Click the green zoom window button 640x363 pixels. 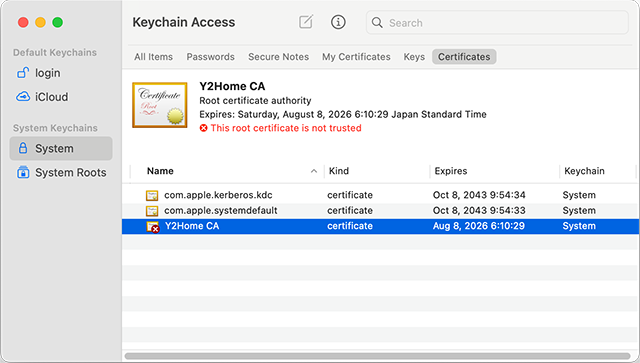58,22
